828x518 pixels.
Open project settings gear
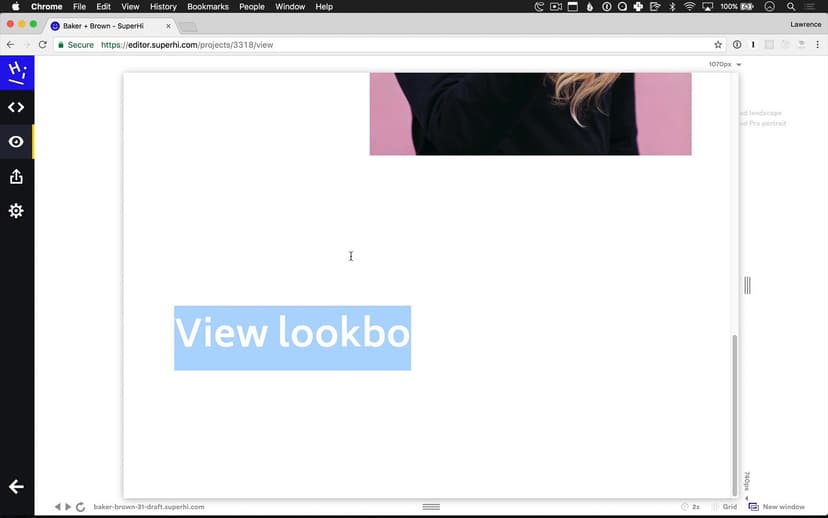tap(16, 211)
